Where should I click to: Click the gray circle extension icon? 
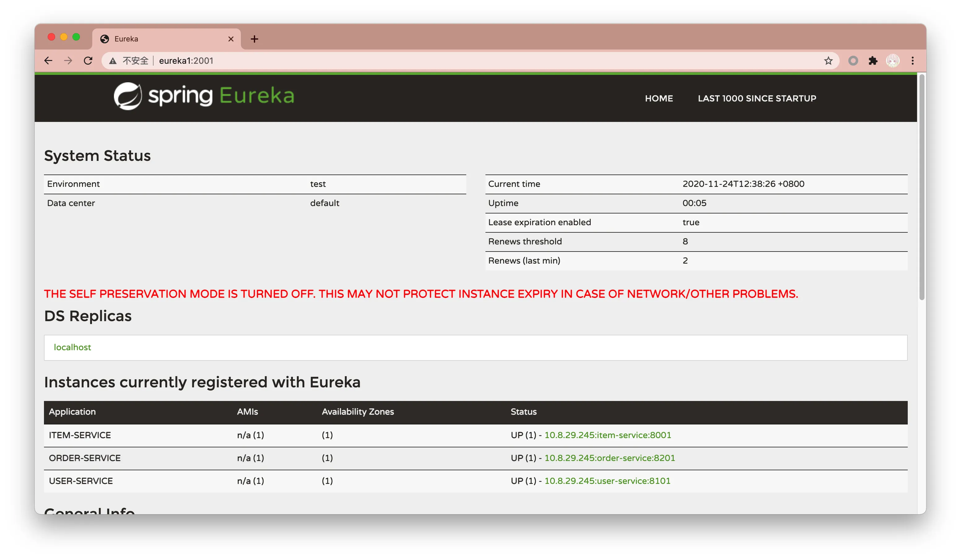point(853,61)
